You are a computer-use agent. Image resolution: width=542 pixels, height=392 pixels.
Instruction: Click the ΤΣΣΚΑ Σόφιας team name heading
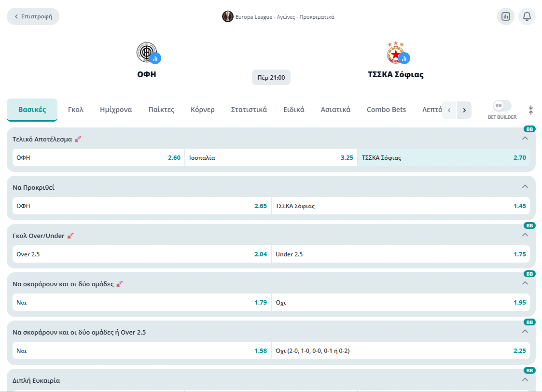point(395,74)
